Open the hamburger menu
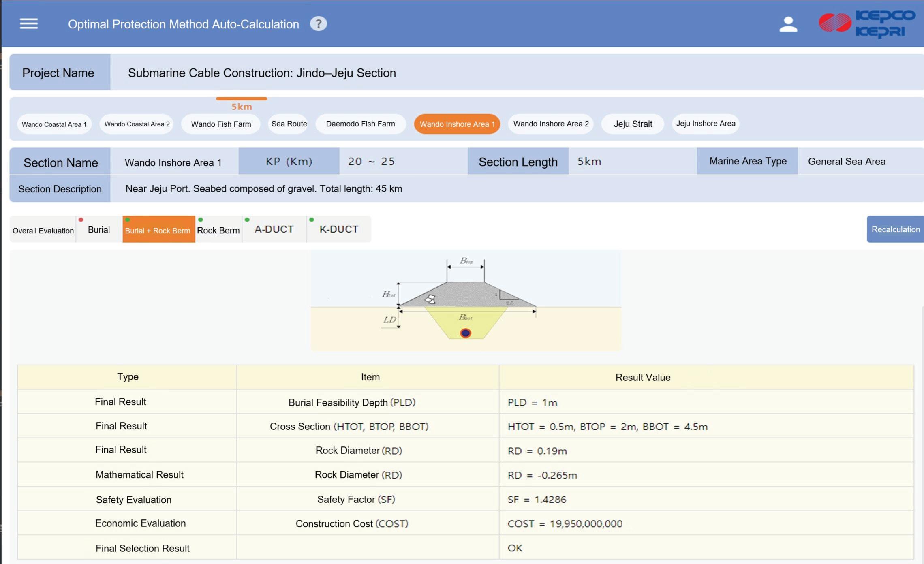 29,24
